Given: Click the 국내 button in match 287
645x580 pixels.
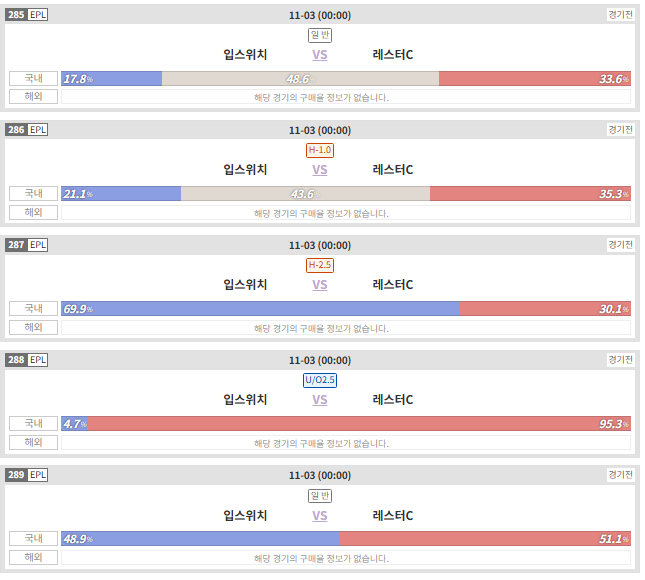Looking at the screenshot, I should [x=33, y=308].
